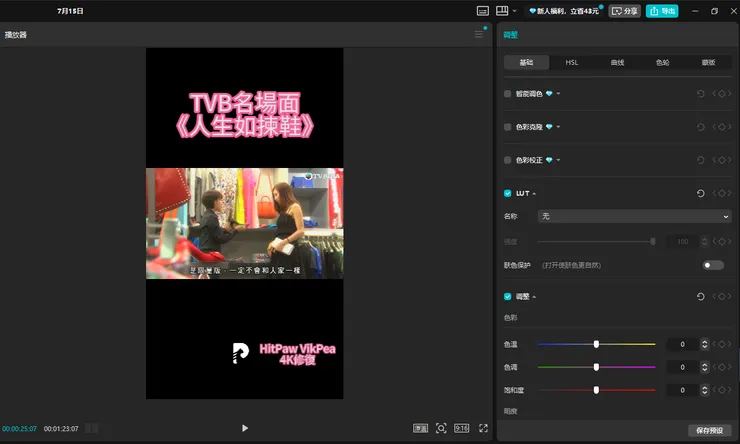Add keyframe for 饱和度 row

click(x=722, y=390)
